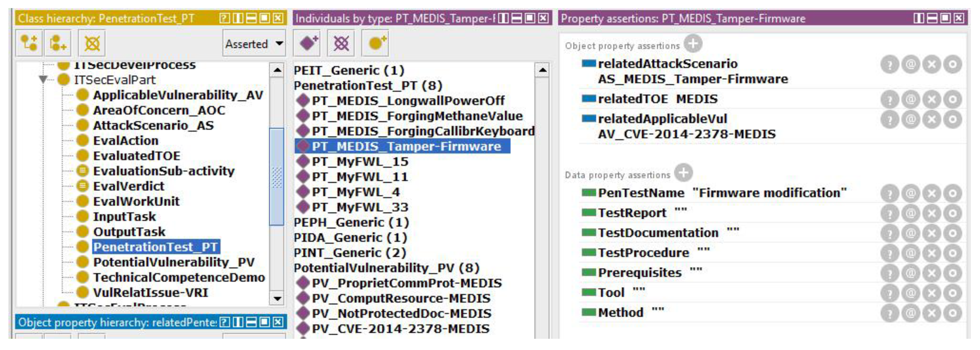Viewport: 980px width, 350px height.
Task: Remove the relatedTOE MEDIS assertion
Action: (932, 100)
